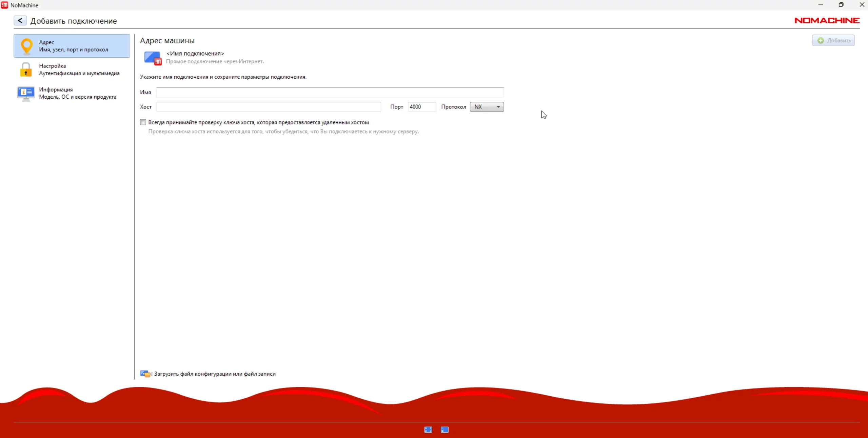Viewport: 868px width, 438px height.
Task: Restore down the NoMachine window
Action: point(841,5)
